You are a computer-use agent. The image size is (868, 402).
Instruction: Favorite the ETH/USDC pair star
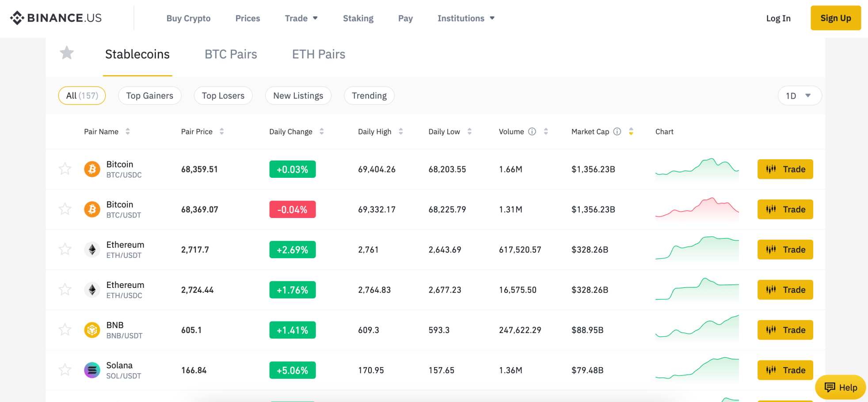65,289
